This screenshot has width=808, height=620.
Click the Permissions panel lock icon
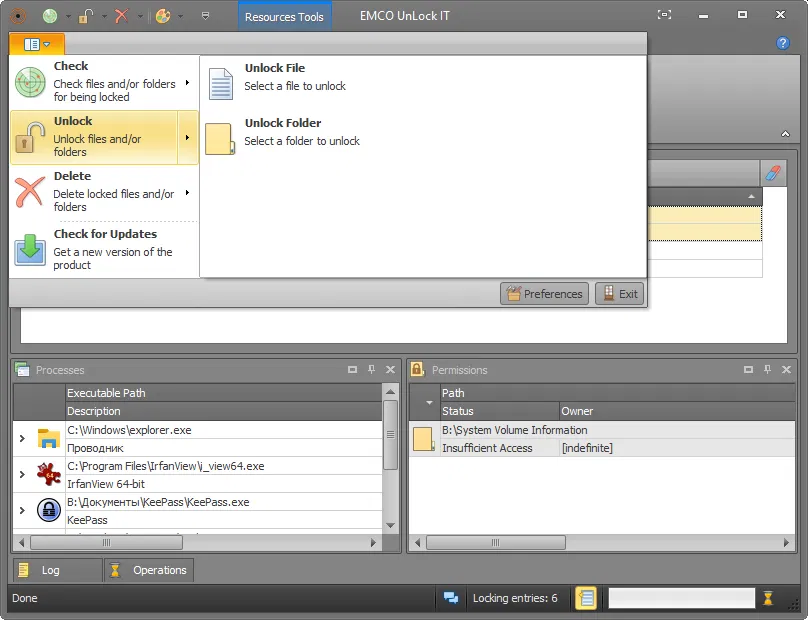click(x=417, y=370)
